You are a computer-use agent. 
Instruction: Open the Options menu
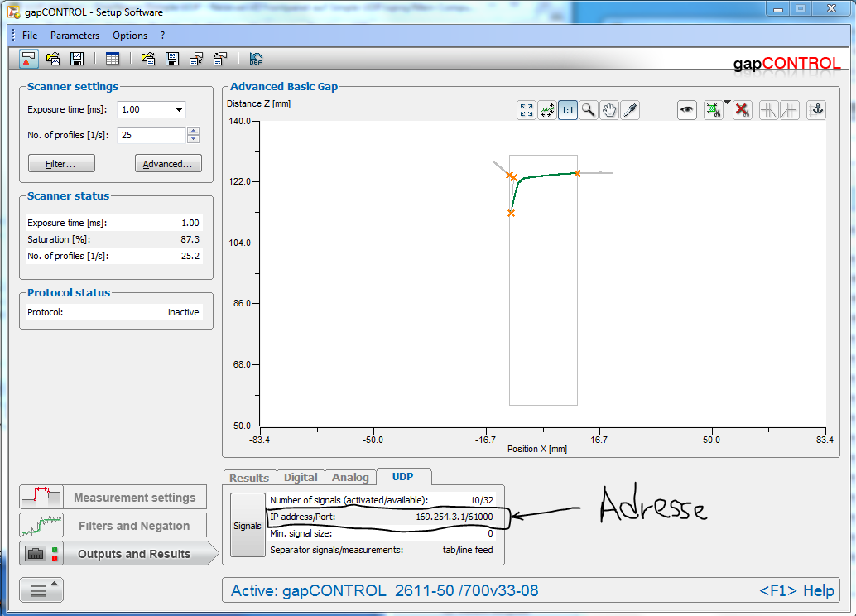tap(130, 36)
